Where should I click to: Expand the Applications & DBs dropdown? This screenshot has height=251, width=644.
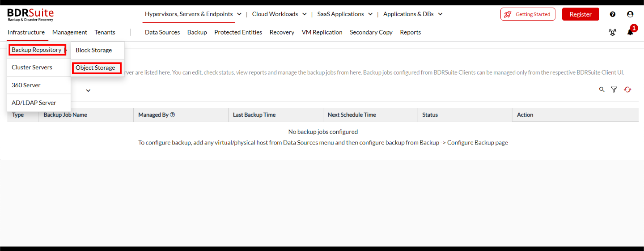point(440,14)
